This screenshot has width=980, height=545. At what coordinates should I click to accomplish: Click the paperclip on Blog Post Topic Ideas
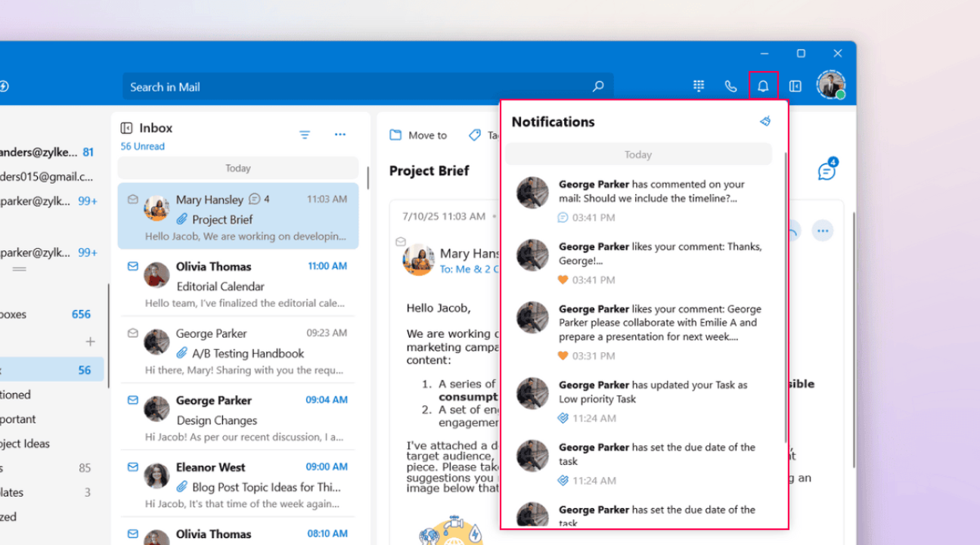click(181, 487)
